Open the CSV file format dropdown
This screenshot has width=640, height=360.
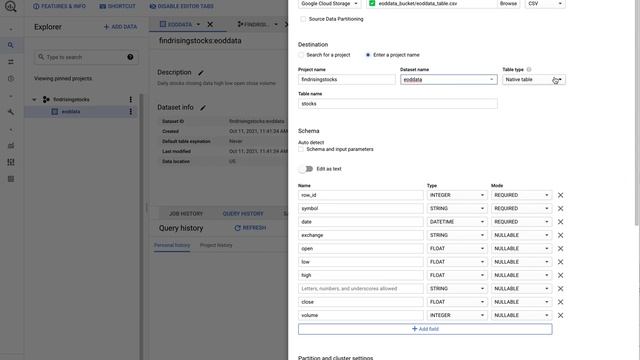[545, 4]
